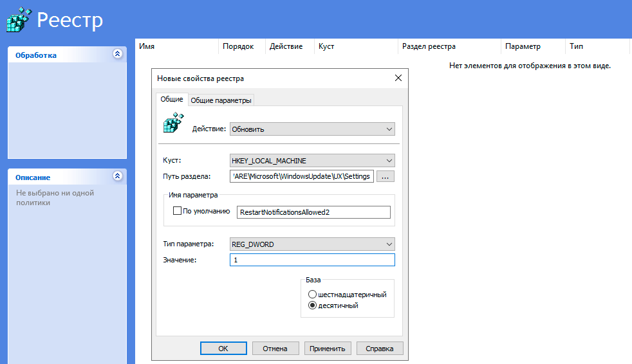Click the Отмена button
This screenshot has width=632, height=364.
click(275, 349)
